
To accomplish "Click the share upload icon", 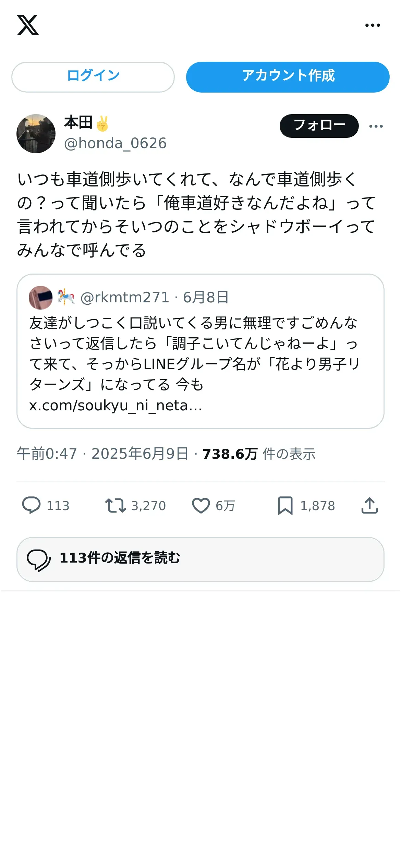I will [369, 506].
